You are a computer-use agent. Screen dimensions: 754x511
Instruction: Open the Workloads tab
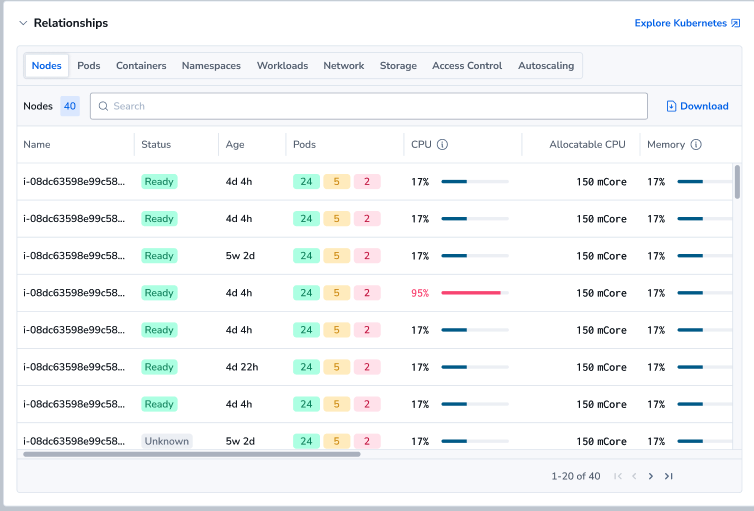pyautogui.click(x=282, y=65)
